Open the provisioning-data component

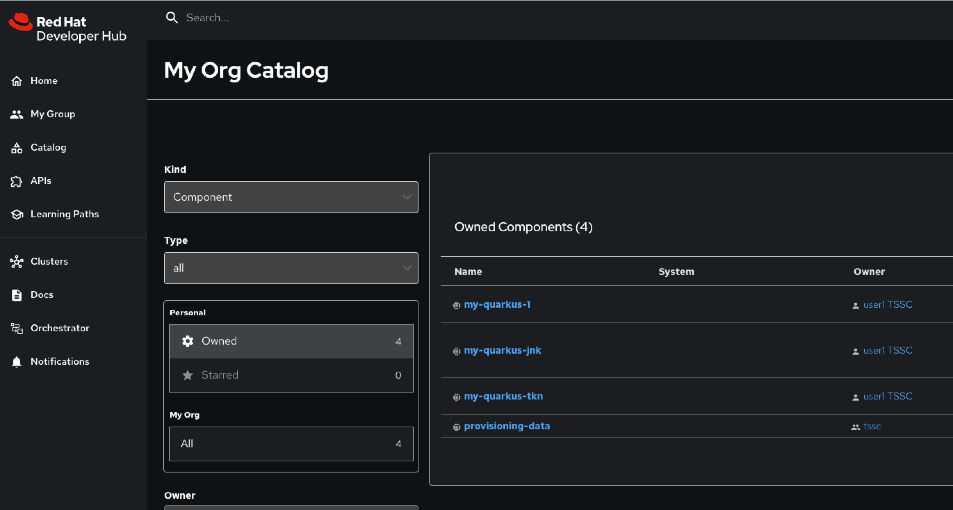[x=507, y=426]
